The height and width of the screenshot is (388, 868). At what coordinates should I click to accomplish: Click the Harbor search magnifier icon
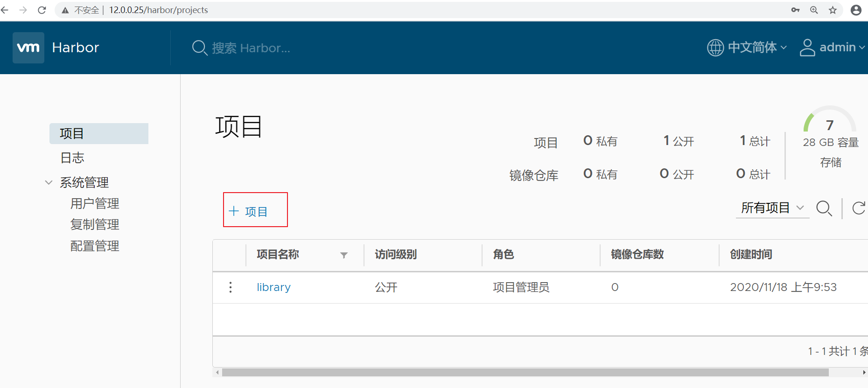(199, 48)
